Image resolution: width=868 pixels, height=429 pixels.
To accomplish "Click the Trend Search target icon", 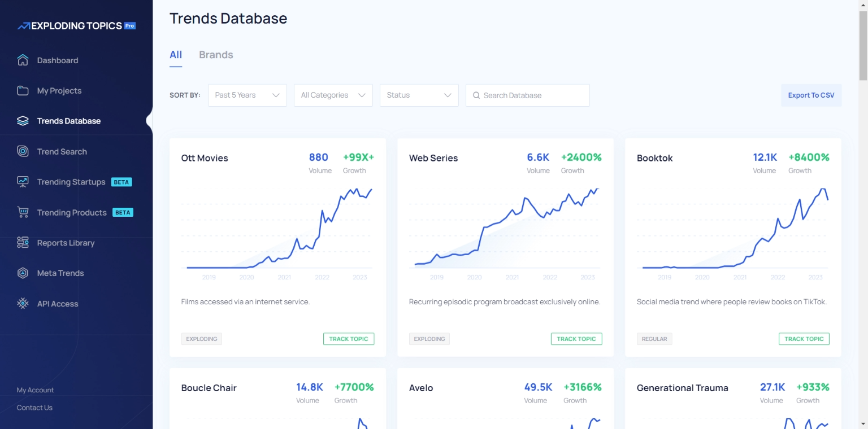I will point(23,151).
